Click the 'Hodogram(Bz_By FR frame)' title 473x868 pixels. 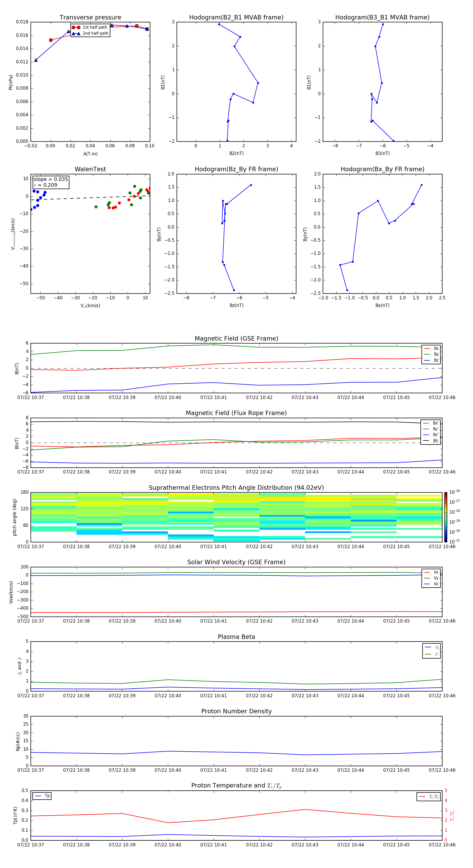point(236,169)
